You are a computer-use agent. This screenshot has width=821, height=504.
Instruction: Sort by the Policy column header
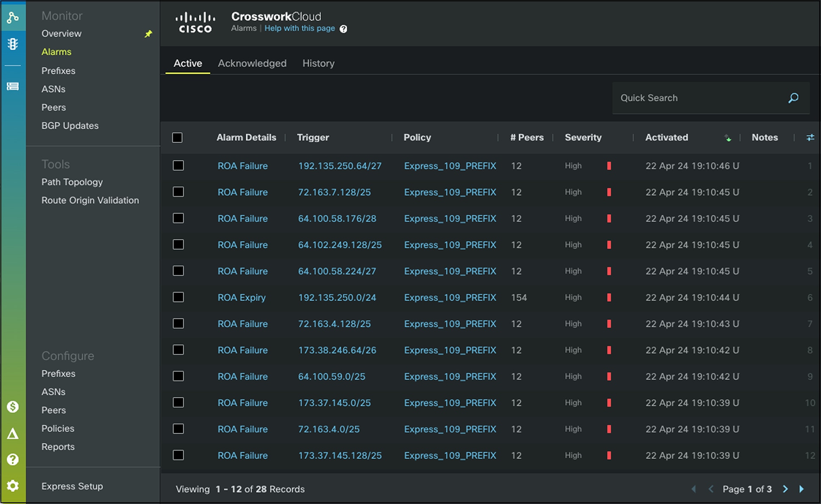tap(417, 137)
